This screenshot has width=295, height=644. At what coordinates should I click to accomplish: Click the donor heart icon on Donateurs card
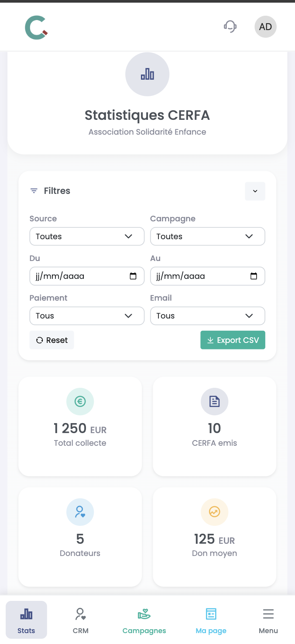(80, 512)
